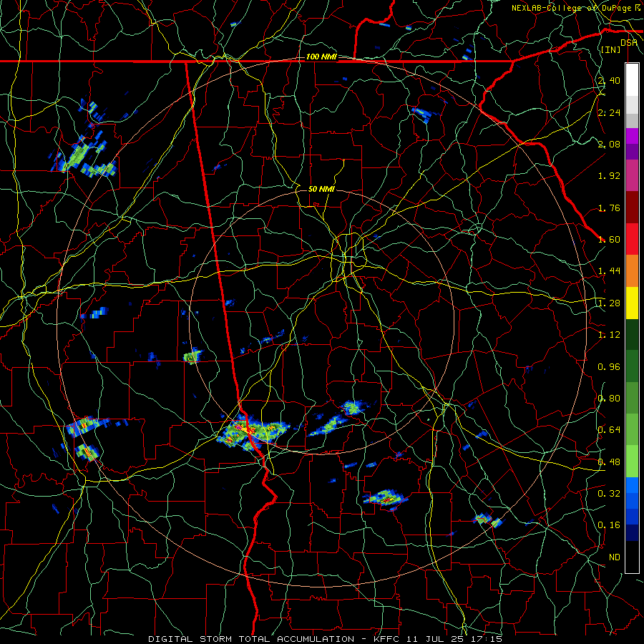Click the '0.64' legend value
The image size is (644, 644).
coord(609,430)
